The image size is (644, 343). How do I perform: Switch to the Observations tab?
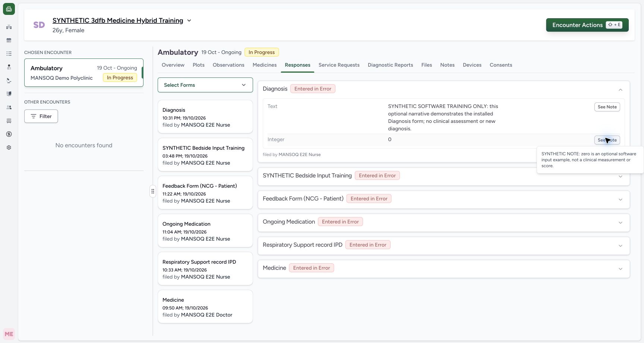pyautogui.click(x=228, y=65)
